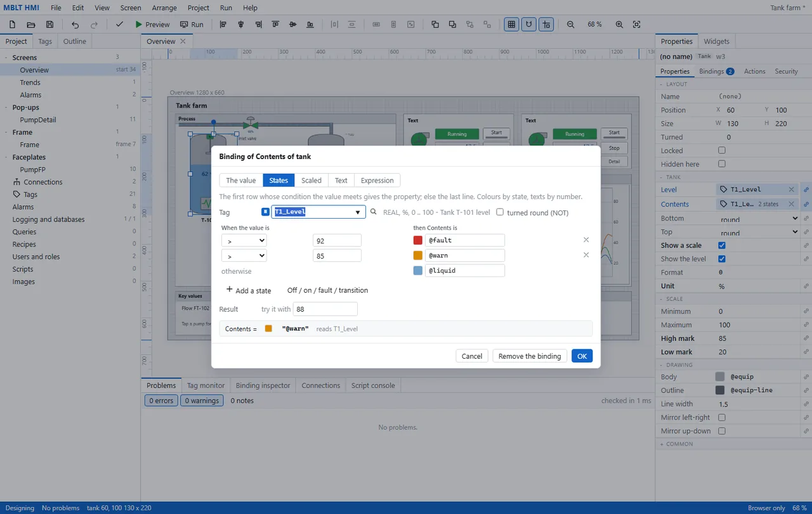Open the comparison operator dropdown for 92
812x514 pixels.
[244, 240]
